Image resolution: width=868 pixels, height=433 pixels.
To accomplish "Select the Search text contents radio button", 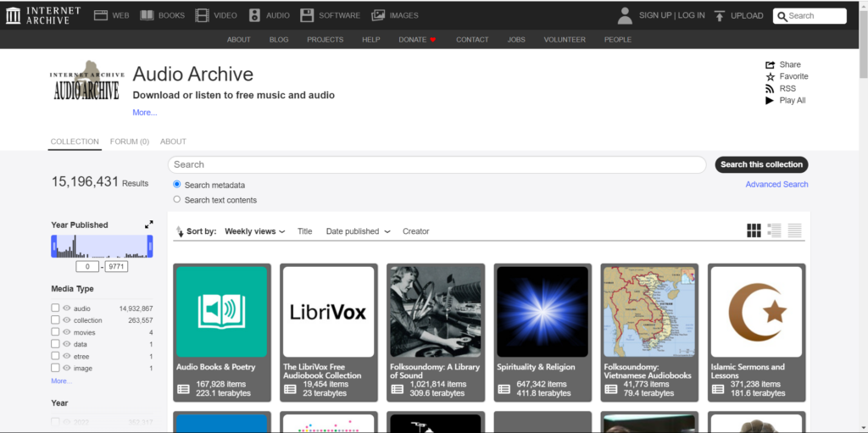I will [177, 200].
